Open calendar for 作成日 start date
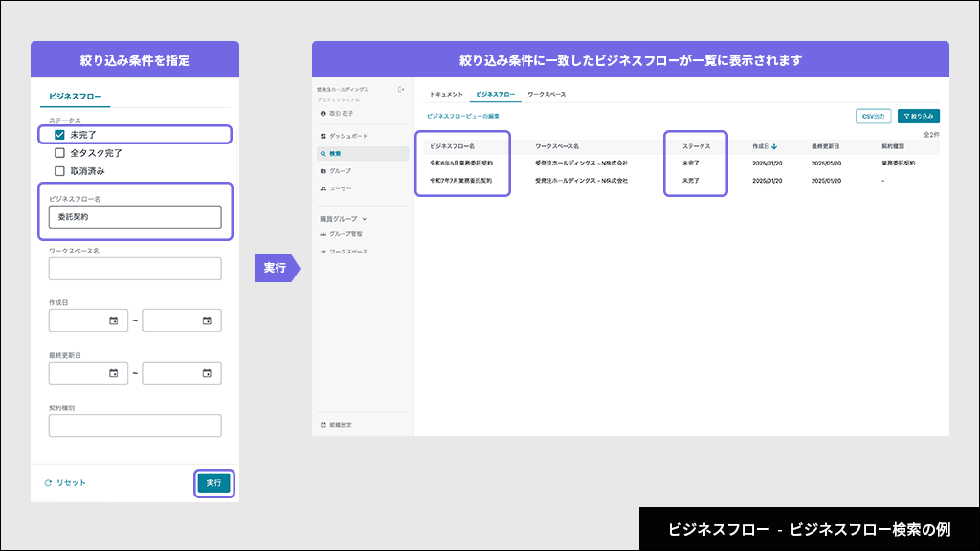 [113, 320]
